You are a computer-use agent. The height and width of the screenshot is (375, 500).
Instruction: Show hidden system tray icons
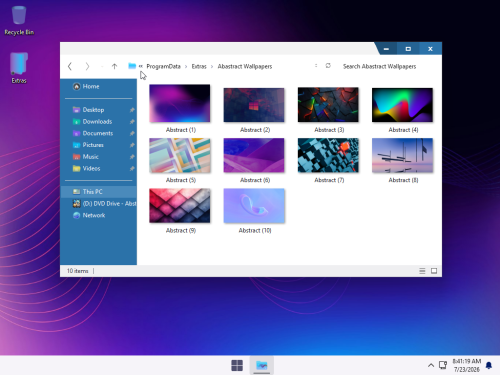(431, 365)
